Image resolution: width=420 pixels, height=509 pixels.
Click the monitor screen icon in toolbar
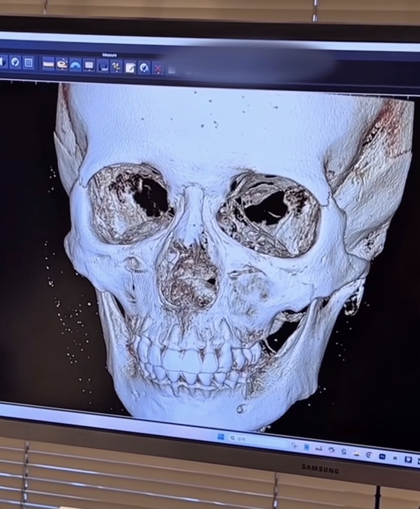(x=89, y=65)
